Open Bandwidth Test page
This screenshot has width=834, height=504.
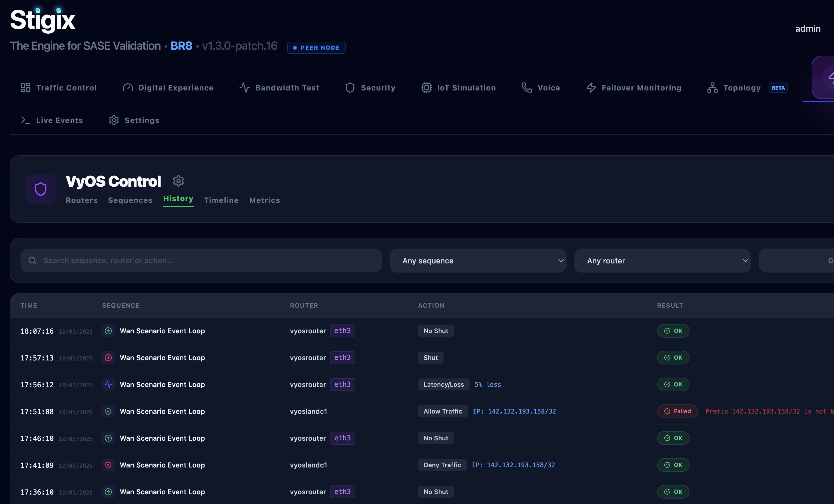(x=279, y=88)
